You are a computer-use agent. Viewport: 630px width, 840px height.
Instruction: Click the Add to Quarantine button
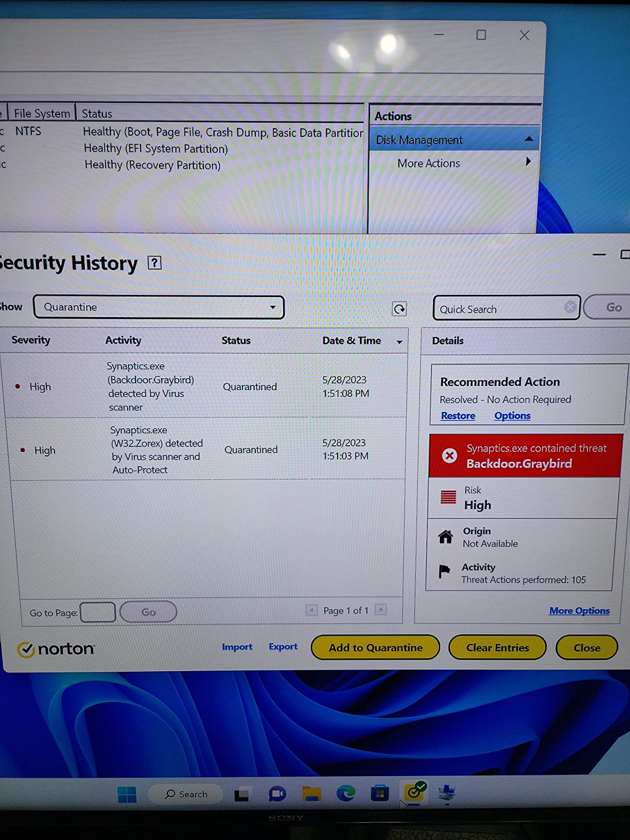(x=375, y=647)
